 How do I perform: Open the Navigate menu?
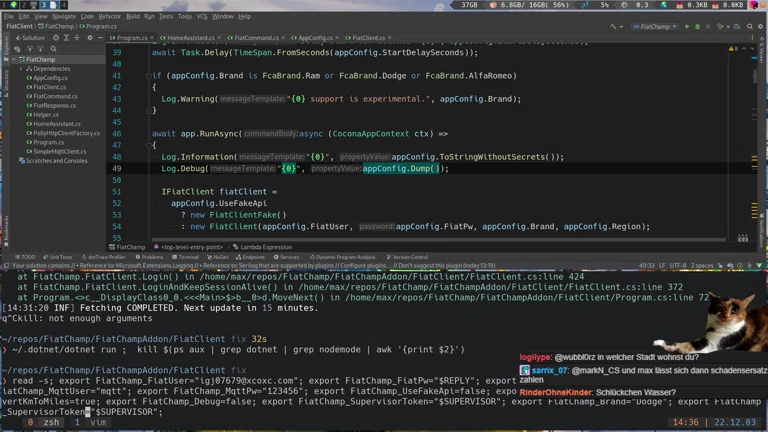(64, 16)
